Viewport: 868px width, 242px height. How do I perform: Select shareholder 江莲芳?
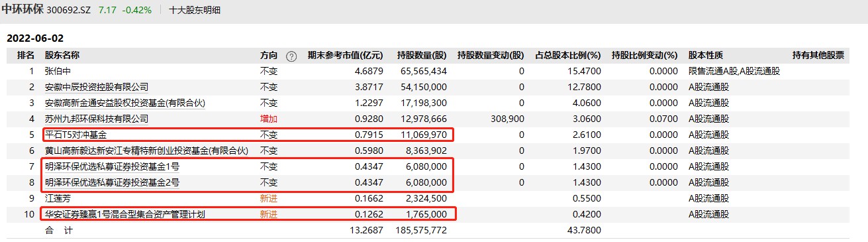[x=58, y=198]
